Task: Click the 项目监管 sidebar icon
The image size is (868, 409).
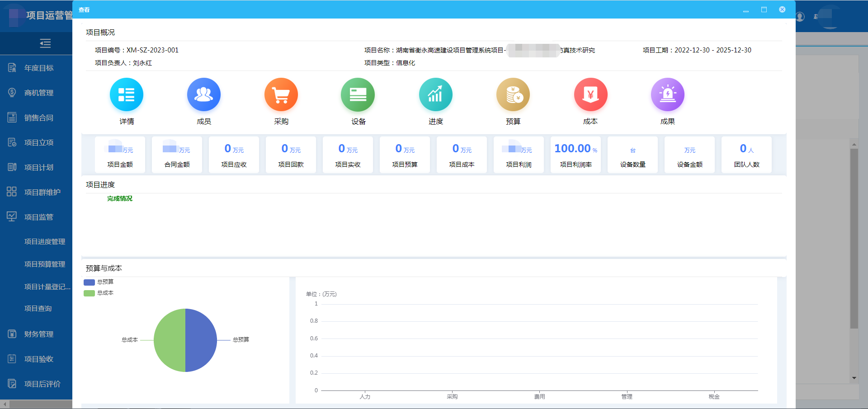Action: [x=12, y=216]
